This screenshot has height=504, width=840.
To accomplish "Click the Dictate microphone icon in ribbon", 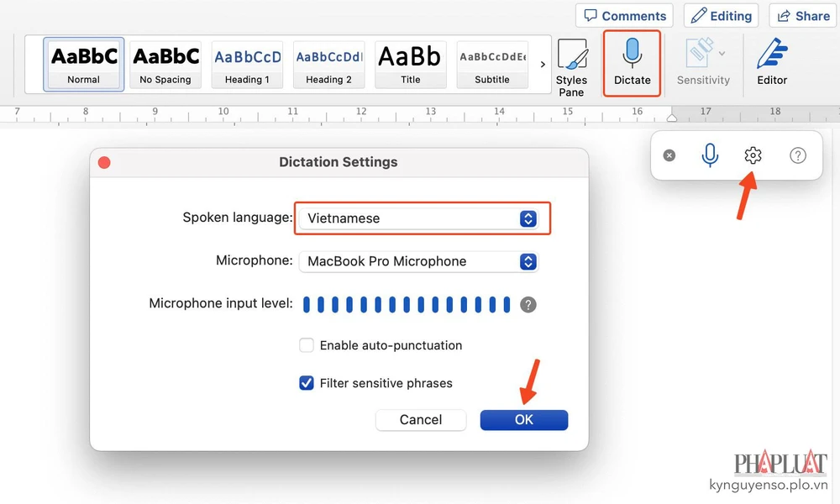I will click(632, 55).
